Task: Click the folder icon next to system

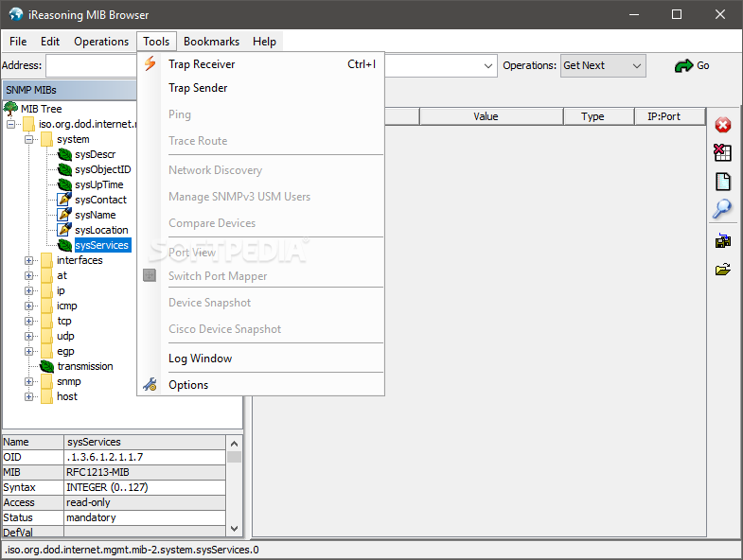Action: coord(46,139)
